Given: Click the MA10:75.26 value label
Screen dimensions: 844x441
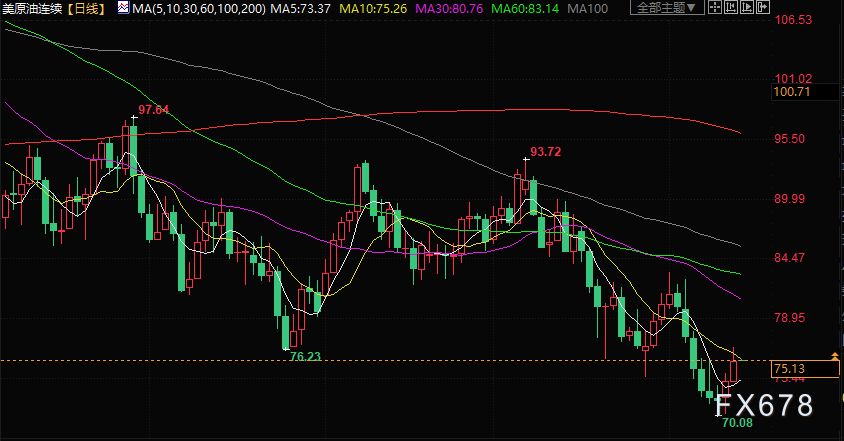Looking at the screenshot, I should click(x=373, y=9).
